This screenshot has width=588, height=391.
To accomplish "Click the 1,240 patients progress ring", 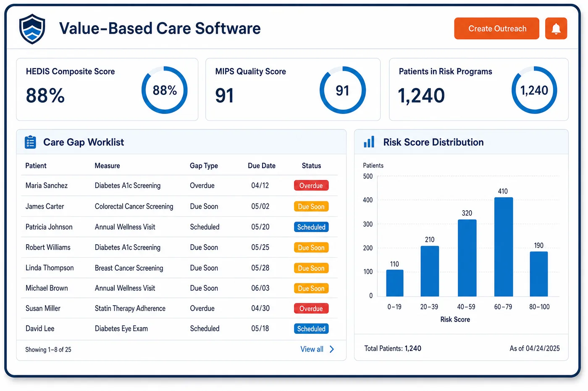I will click(x=534, y=90).
